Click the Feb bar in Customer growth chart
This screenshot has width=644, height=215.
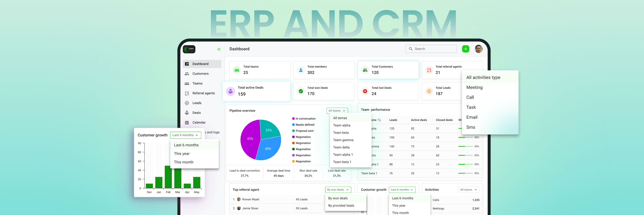point(168,177)
